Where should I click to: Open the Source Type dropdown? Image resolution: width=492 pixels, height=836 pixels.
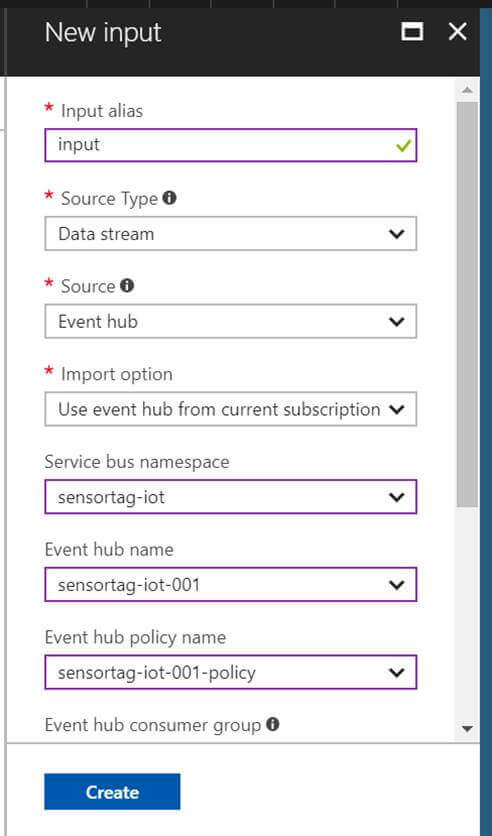pyautogui.click(x=230, y=234)
